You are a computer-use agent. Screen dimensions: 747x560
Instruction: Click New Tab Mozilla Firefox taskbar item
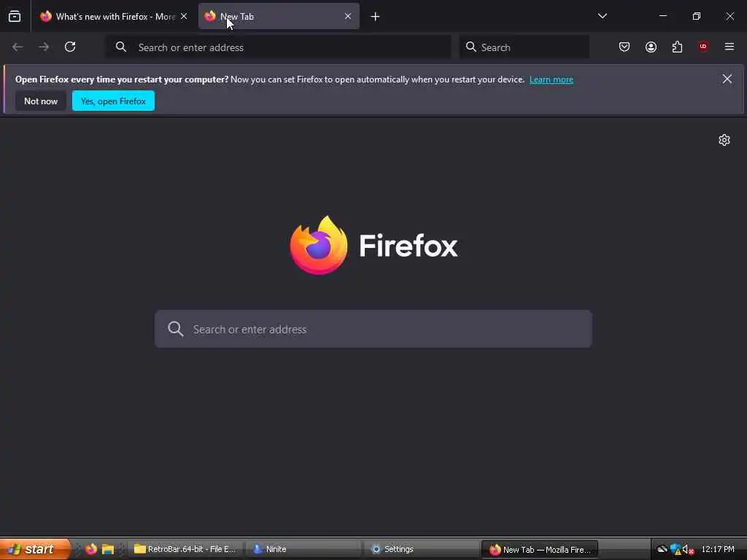[x=540, y=549]
